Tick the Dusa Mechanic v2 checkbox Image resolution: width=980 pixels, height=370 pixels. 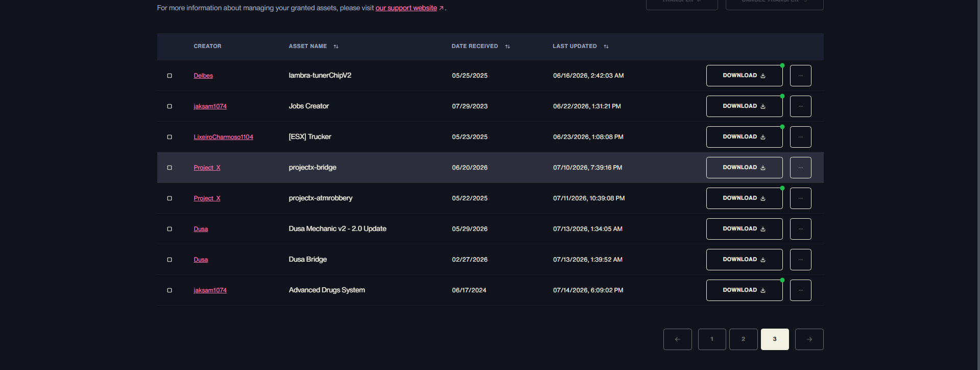[170, 229]
